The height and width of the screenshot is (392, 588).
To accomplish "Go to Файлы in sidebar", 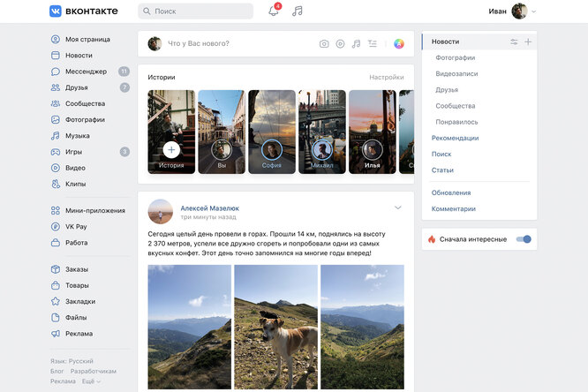I will click(76, 318).
